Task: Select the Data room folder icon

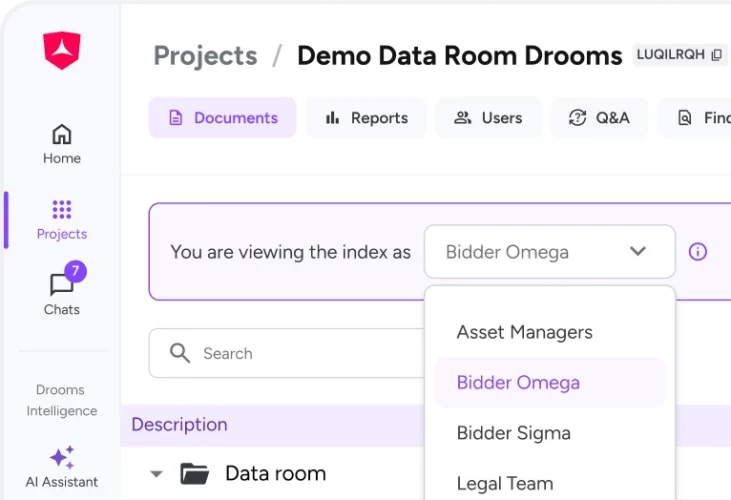Action: [194, 473]
